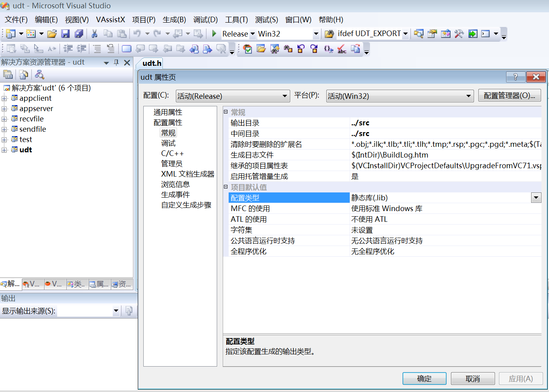Click the VAssistX find references binoculars icon

point(288,49)
